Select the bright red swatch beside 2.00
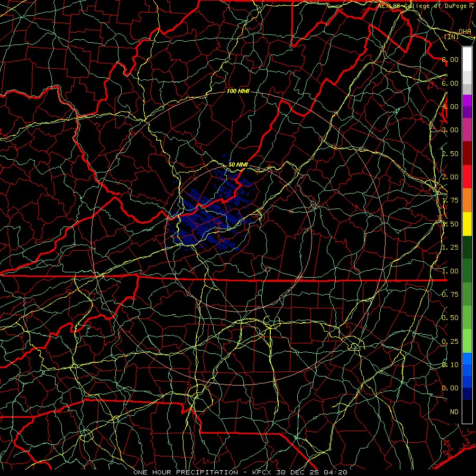The image size is (476, 476). coord(467,177)
